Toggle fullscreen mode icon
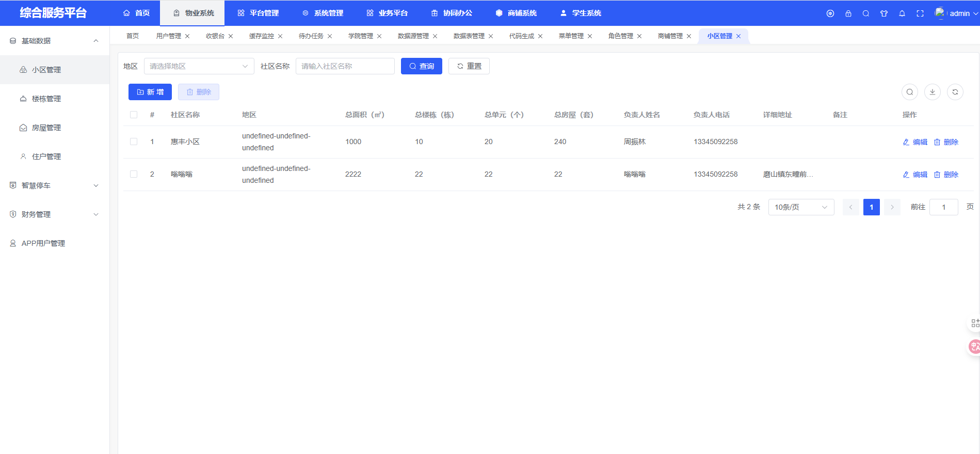 click(x=920, y=13)
